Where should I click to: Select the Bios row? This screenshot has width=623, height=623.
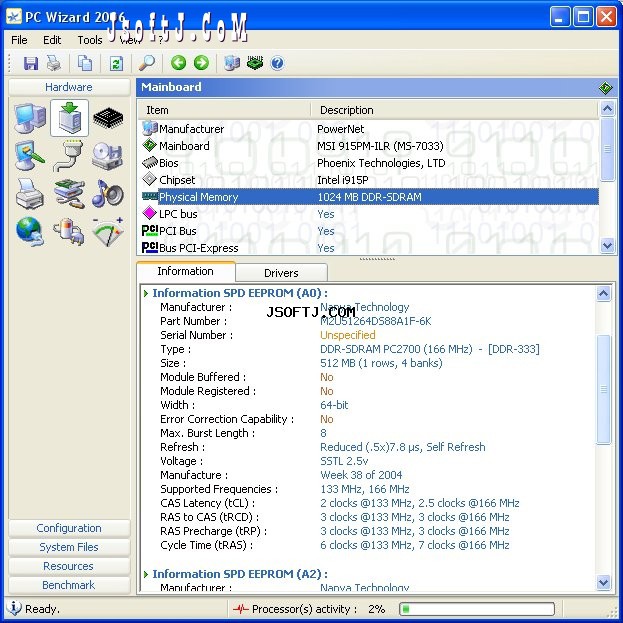(x=369, y=163)
